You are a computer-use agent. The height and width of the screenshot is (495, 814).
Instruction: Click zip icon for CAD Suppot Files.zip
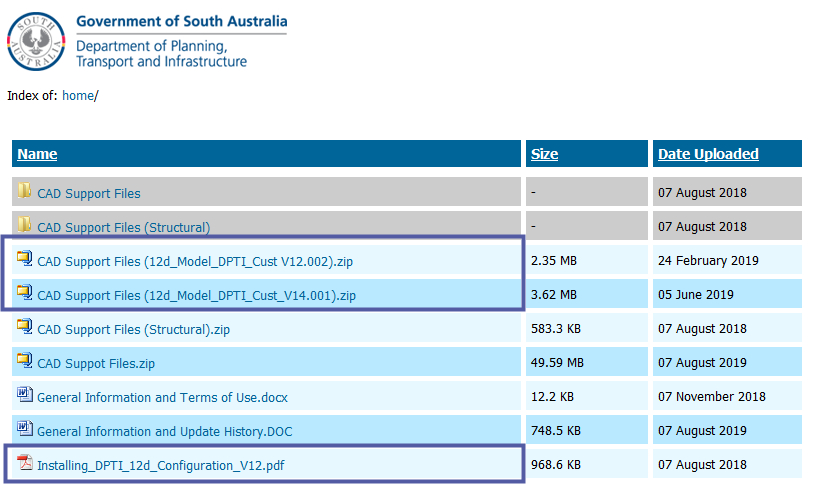pos(25,362)
